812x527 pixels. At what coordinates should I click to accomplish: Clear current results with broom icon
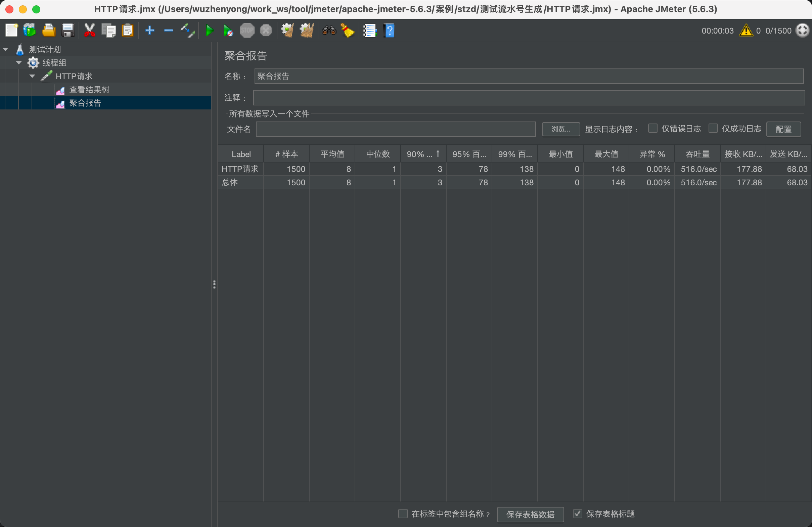click(287, 30)
